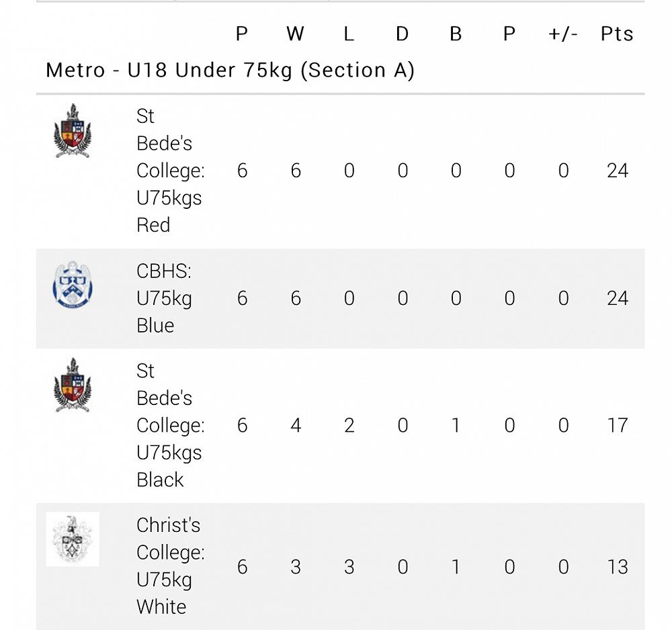Open St Bede's College: U75kgs Red team
672x630 pixels.
pos(170,171)
